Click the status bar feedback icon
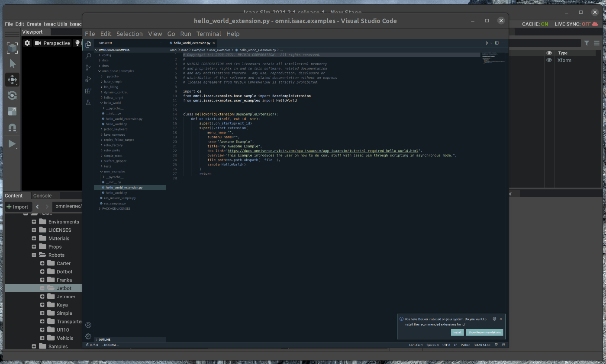The image size is (606, 364). click(496, 345)
